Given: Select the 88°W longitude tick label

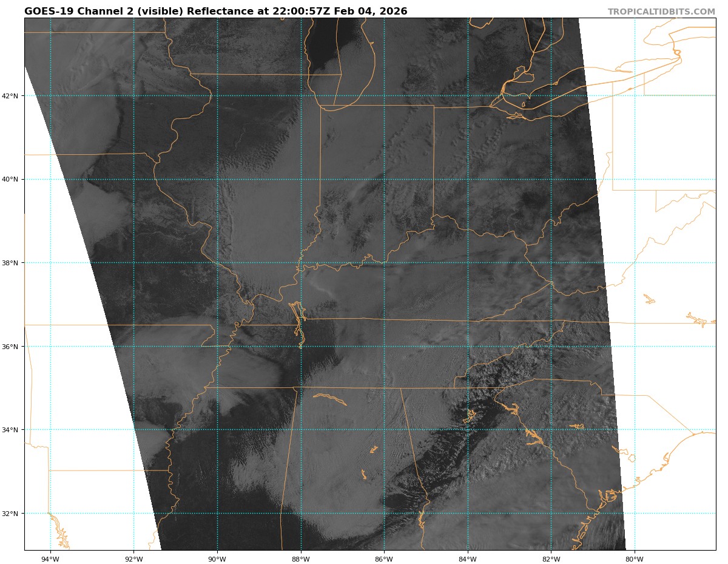Looking at the screenshot, I should [300, 559].
